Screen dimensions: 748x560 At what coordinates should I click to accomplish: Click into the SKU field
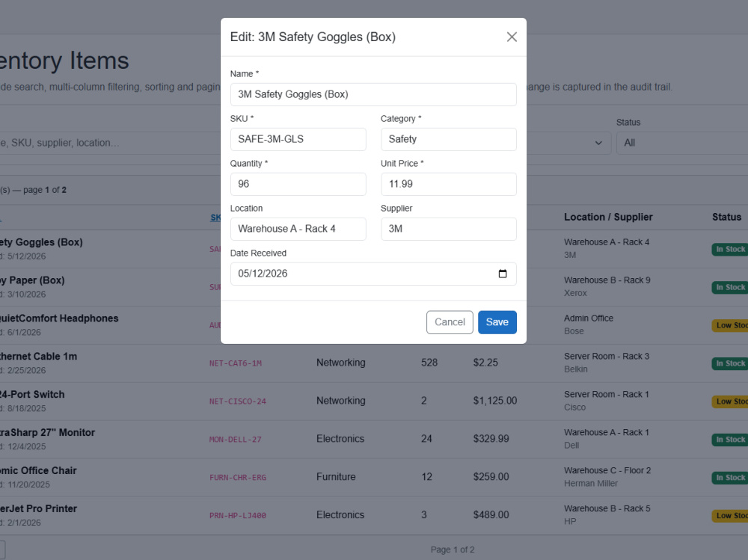tap(298, 139)
